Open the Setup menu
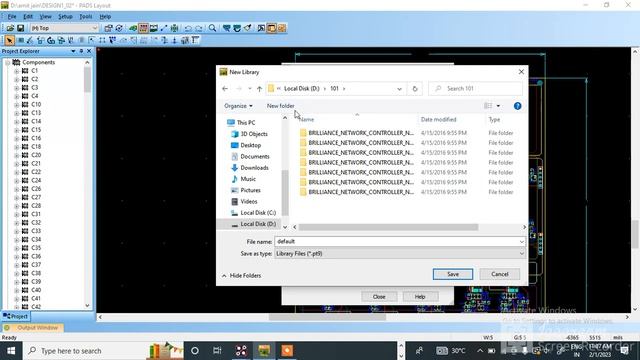 (x=65, y=17)
